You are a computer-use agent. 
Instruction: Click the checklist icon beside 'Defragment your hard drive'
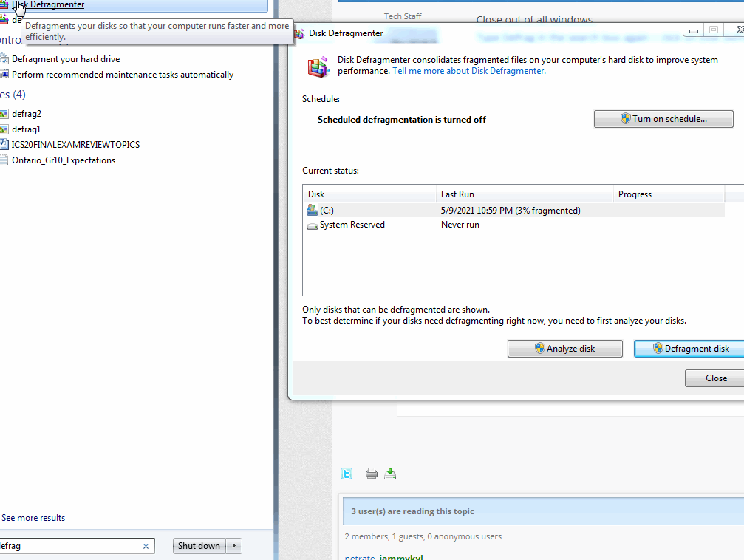pos(4,59)
